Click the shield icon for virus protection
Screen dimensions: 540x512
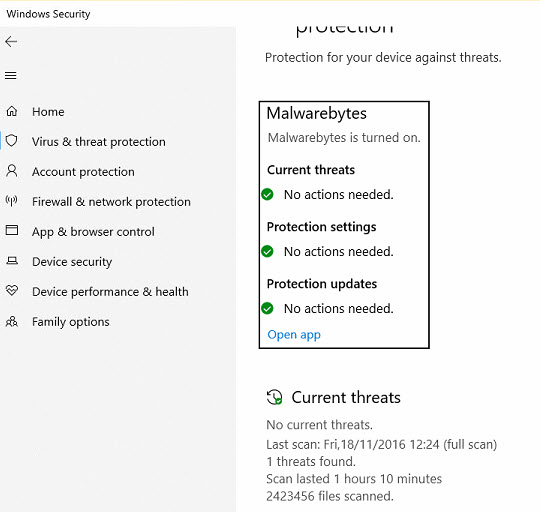point(12,141)
